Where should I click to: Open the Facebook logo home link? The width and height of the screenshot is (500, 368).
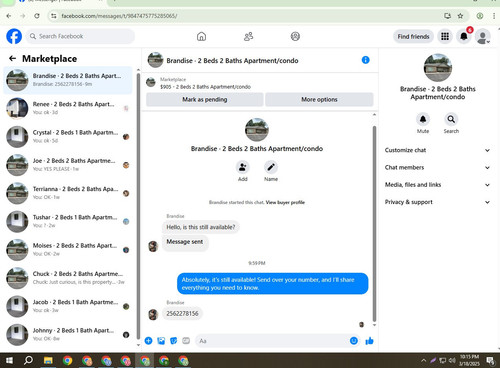click(14, 36)
